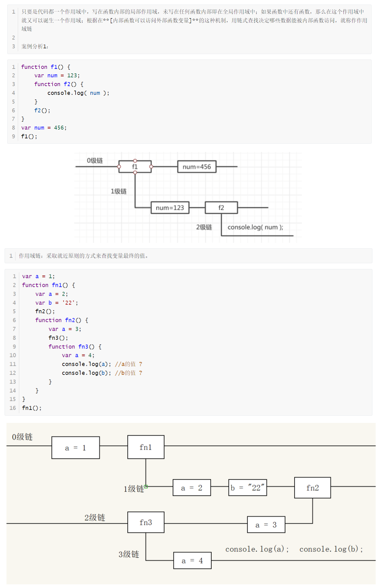This screenshot has width=384, height=588.
Task: Click the 'fn3();' call in the second code block
Action: (x=58, y=338)
